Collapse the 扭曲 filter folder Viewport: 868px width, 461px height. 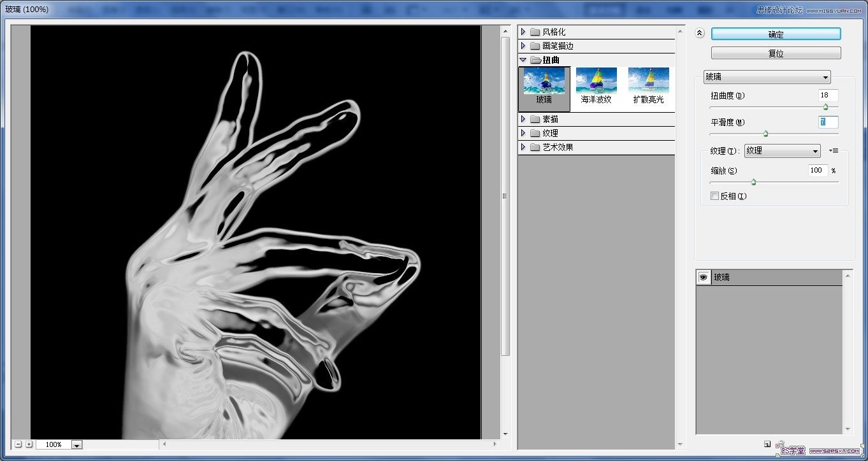pyautogui.click(x=523, y=60)
